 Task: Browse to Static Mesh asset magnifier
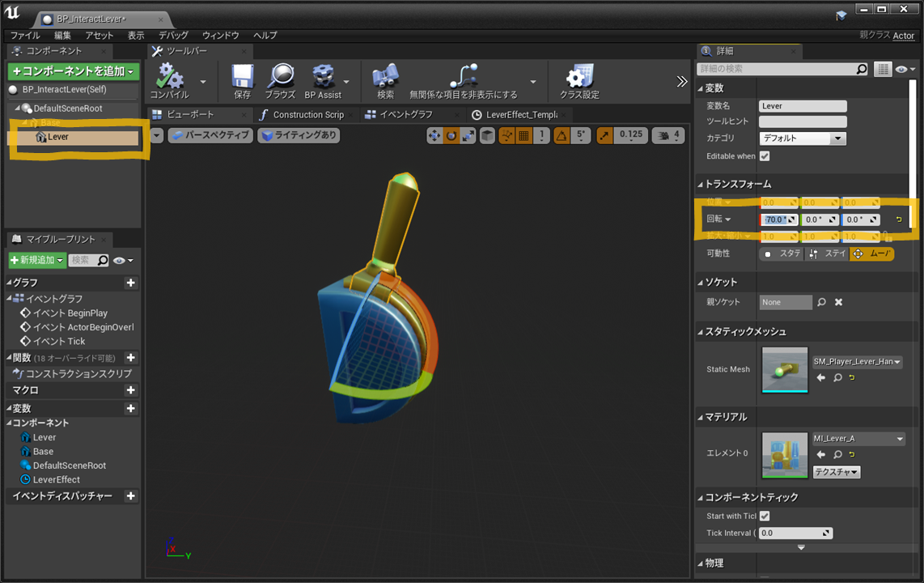(x=837, y=377)
